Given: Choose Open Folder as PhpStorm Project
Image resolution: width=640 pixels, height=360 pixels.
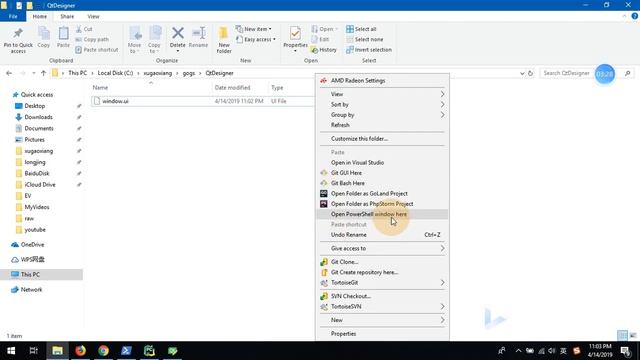Looking at the screenshot, I should (x=382, y=204).
